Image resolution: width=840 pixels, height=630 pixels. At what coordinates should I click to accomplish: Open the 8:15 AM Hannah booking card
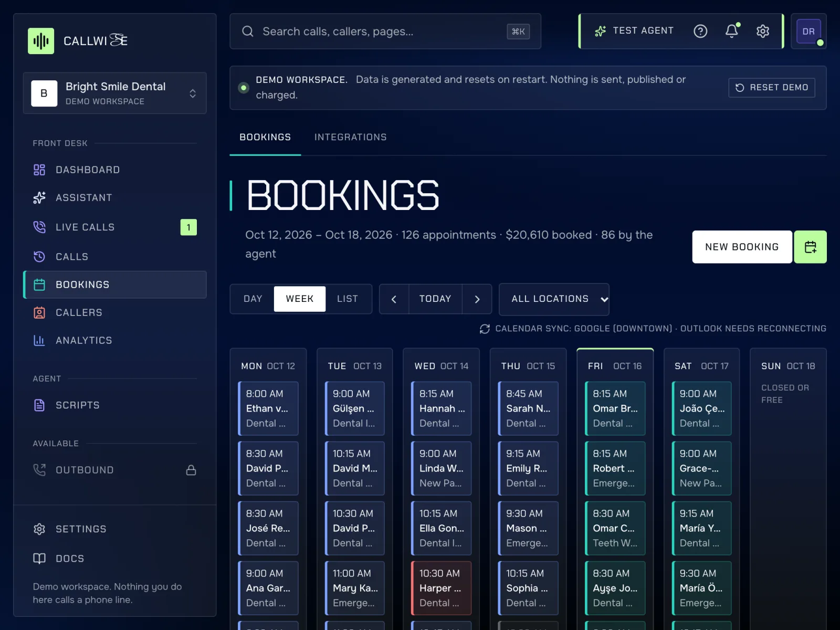click(x=442, y=408)
